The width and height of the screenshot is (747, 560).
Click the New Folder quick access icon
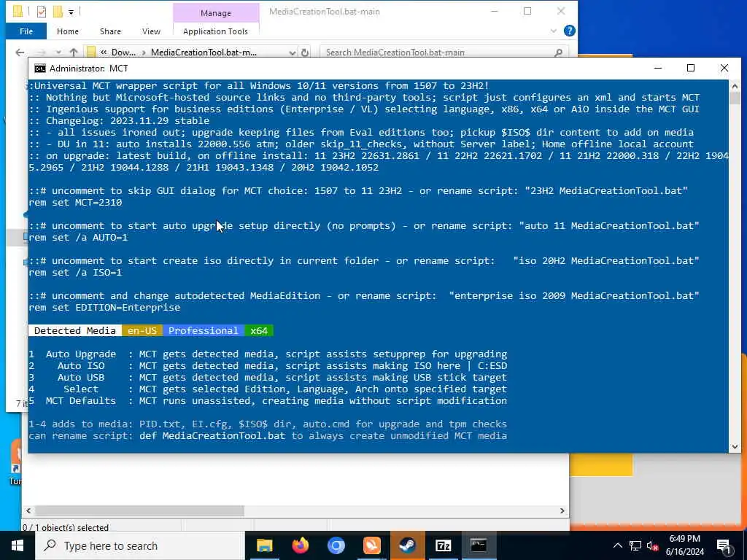pos(58,12)
